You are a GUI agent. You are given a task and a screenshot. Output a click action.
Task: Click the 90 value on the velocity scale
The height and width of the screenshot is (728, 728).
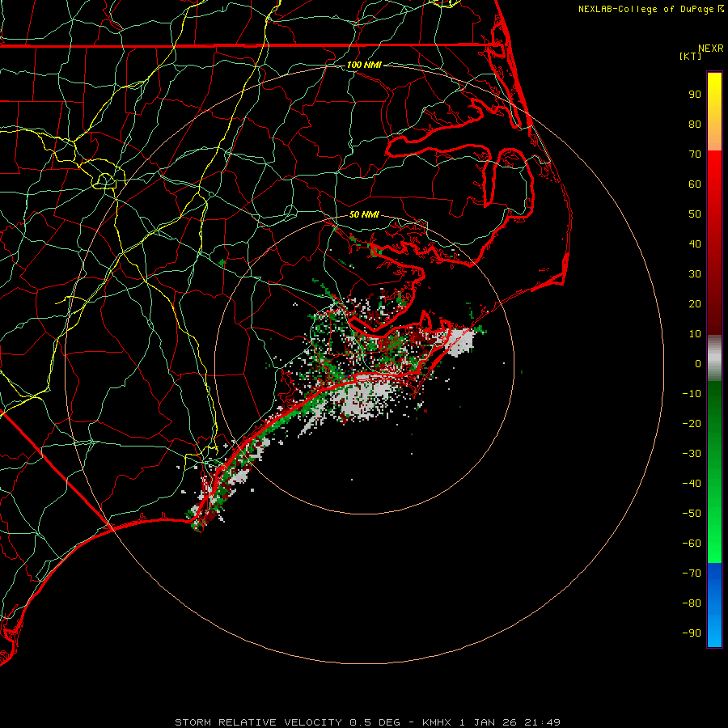coord(695,95)
